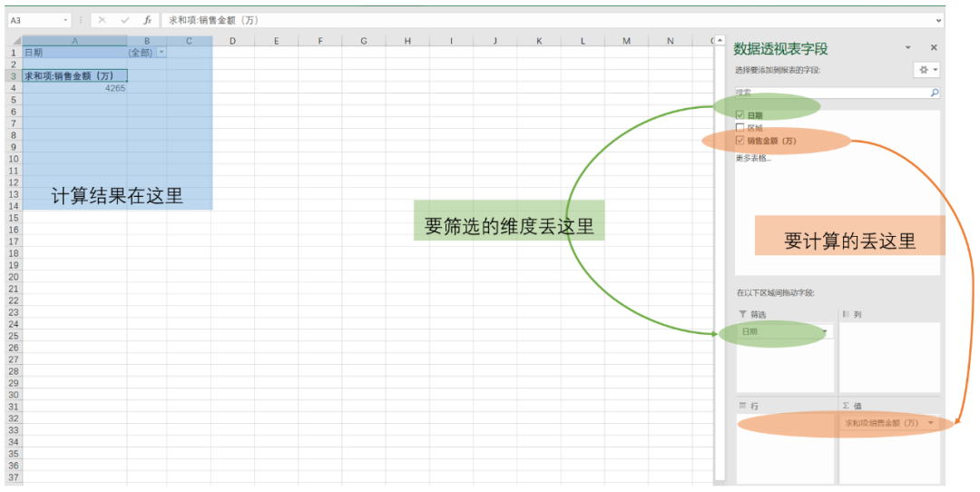Select column N header

[x=670, y=41]
